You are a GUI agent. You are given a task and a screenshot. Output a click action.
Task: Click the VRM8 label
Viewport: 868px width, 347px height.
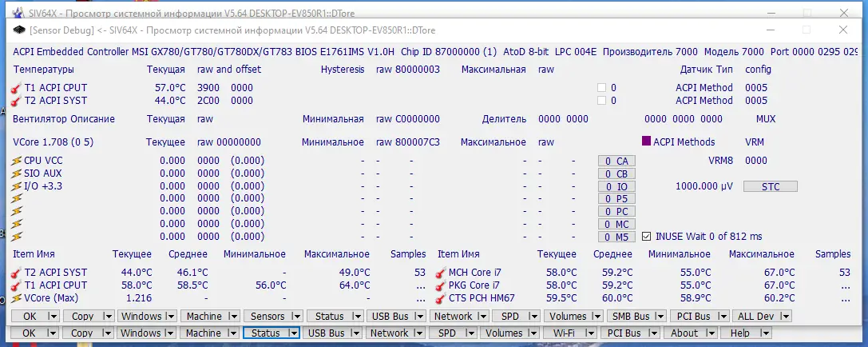(721, 161)
